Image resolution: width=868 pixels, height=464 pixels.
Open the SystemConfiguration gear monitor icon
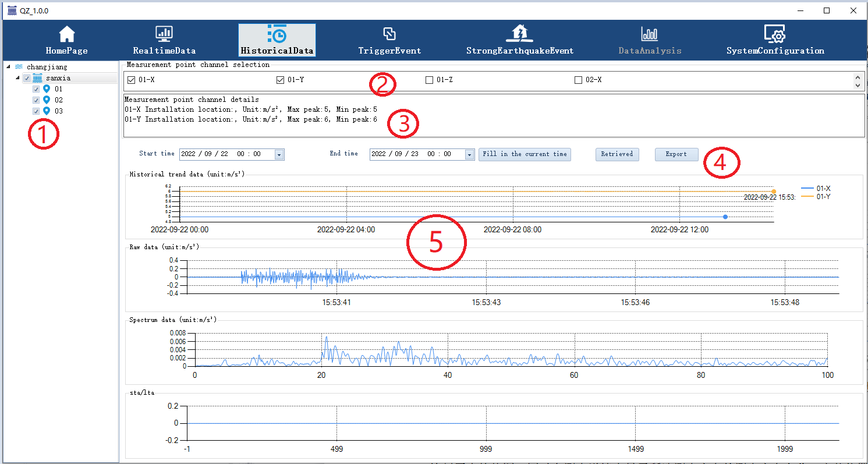(775, 34)
